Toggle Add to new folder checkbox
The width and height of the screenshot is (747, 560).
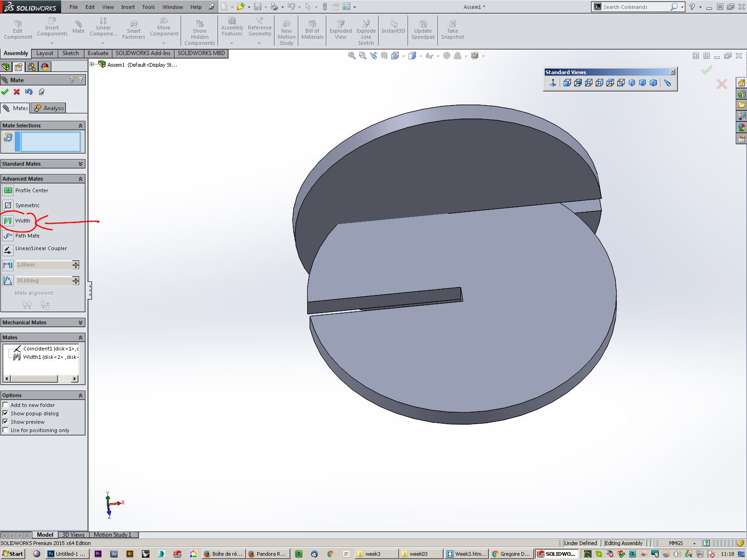tap(6, 405)
